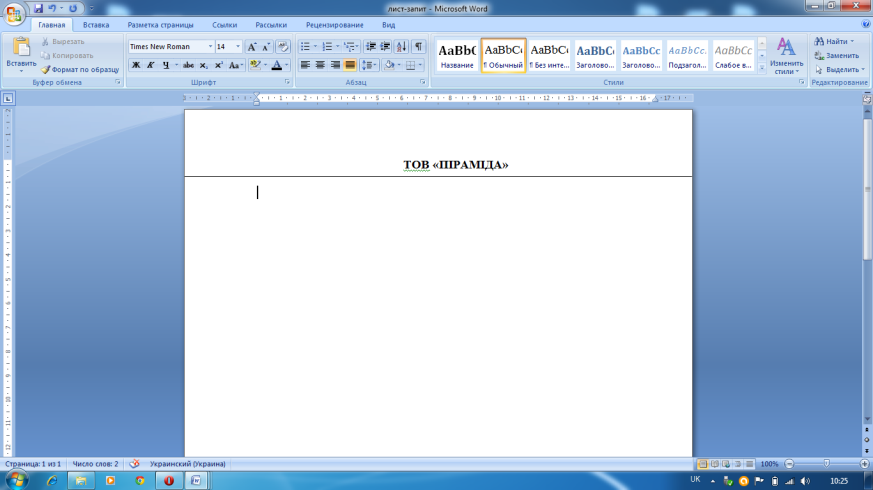Viewport: 873px width, 490px height.
Task: Open Выделить selection menu
Action: click(x=840, y=70)
